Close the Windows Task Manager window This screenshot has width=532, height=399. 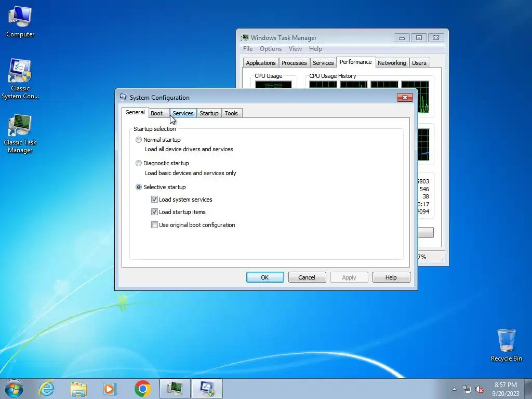click(x=436, y=37)
